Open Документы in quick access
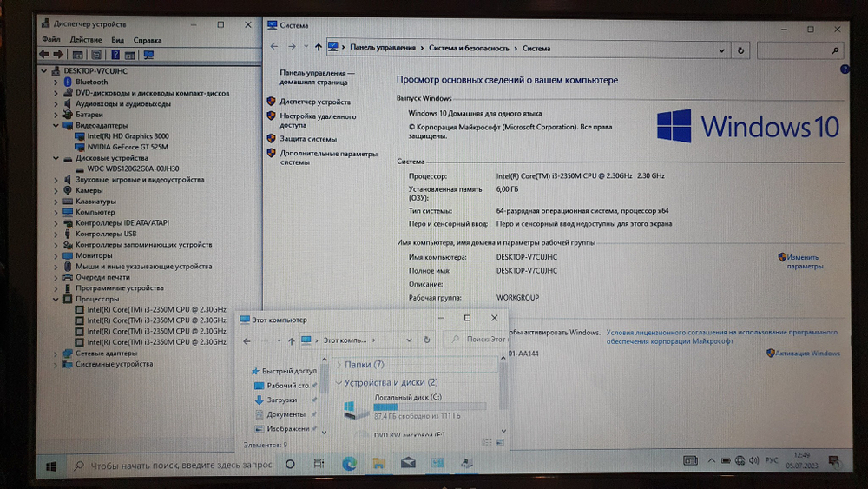This screenshot has width=868, height=489. 286,414
